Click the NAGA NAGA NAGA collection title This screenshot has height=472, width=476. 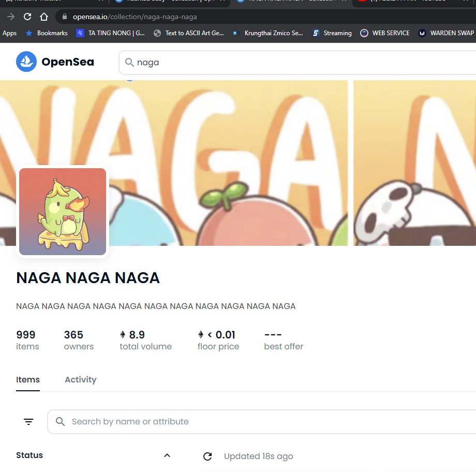(x=88, y=278)
